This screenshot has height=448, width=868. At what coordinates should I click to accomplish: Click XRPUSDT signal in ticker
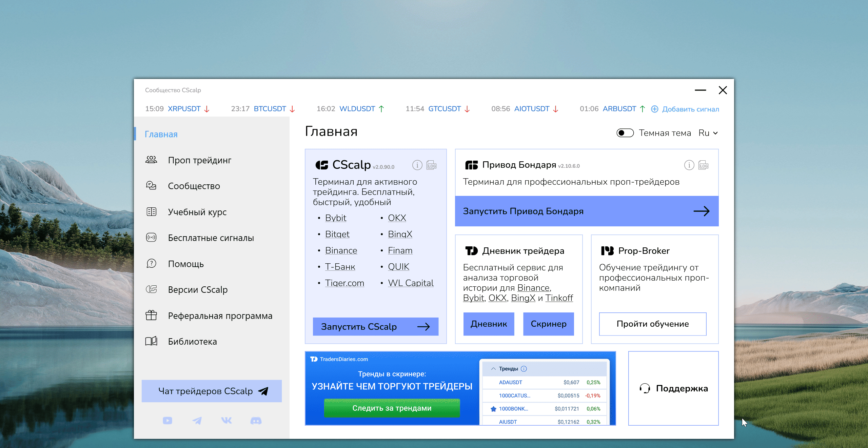(184, 109)
